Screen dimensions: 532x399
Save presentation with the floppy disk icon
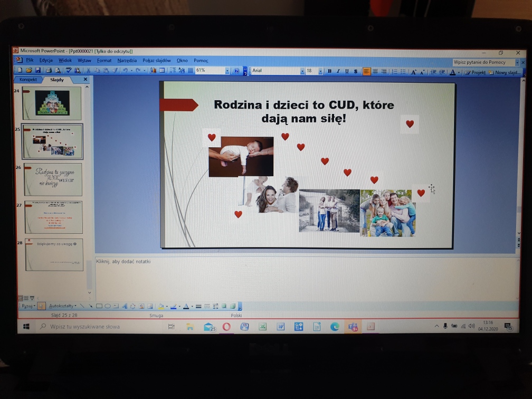click(x=38, y=70)
